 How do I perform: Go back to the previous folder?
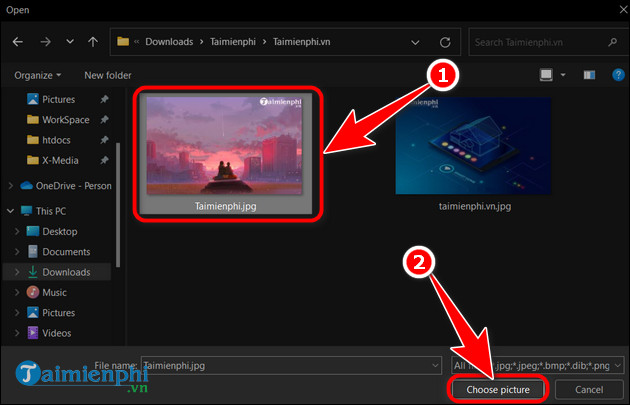point(18,43)
